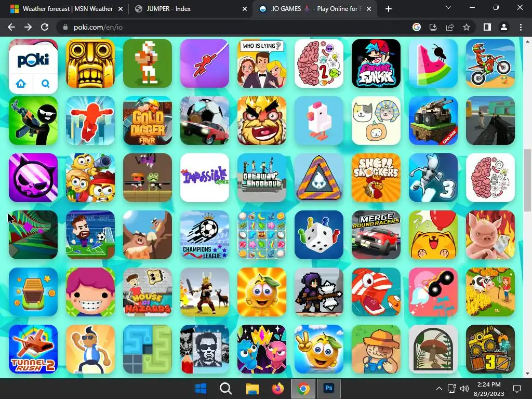Switch to the JUMPER - Index tab
Image resolution: width=532 pixels, height=399 pixels.
coord(190,9)
